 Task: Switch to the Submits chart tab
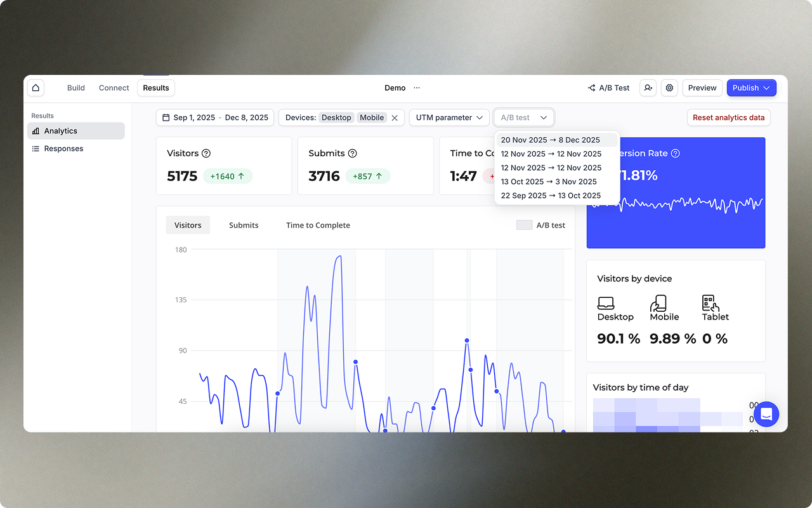point(244,225)
